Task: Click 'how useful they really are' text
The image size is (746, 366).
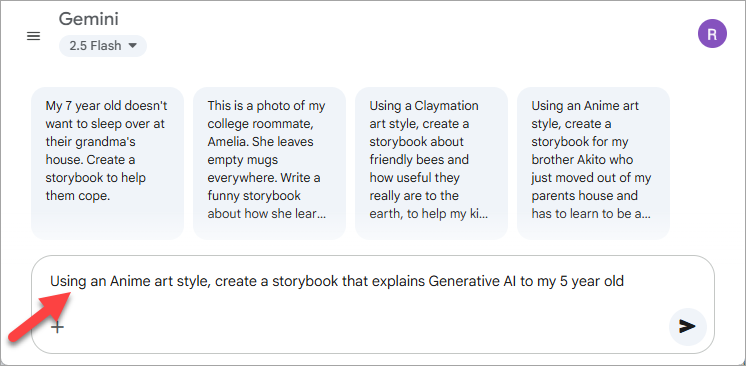Action: [414, 187]
